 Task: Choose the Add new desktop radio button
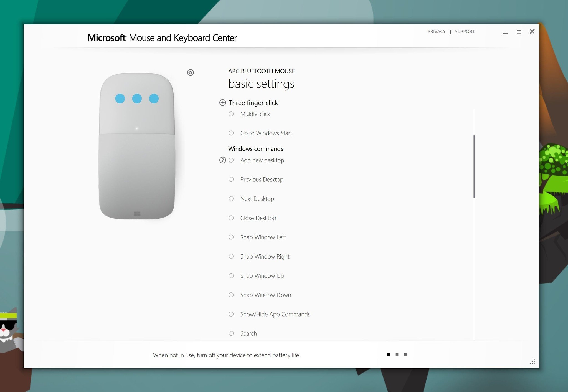point(231,160)
